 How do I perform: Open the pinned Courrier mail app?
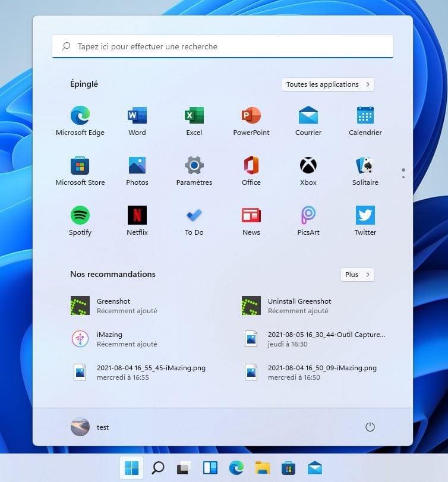click(x=308, y=121)
